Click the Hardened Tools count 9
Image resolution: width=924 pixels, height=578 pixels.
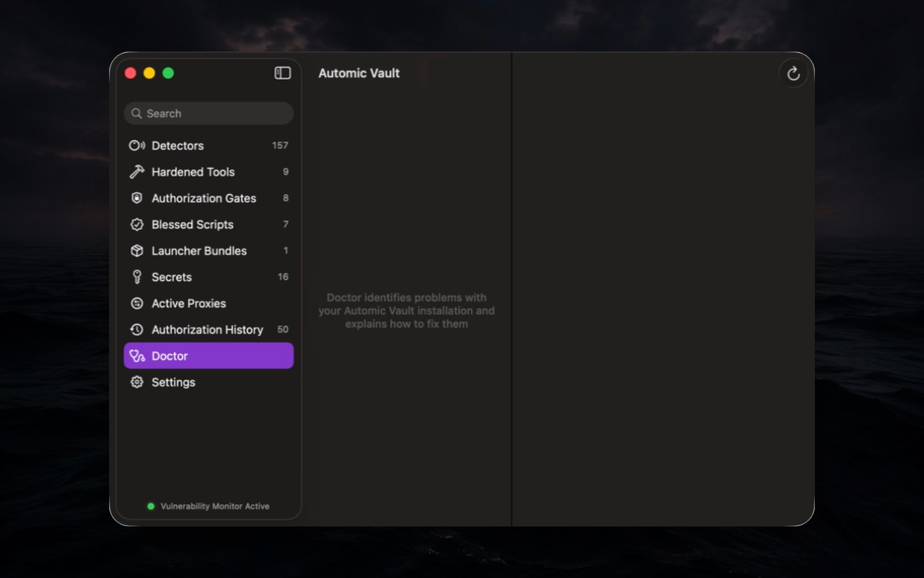(x=286, y=172)
